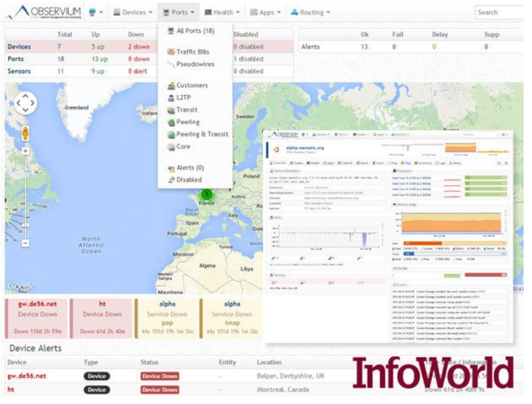Show Disabled ports entry
The height and width of the screenshot is (404, 532).
point(185,180)
